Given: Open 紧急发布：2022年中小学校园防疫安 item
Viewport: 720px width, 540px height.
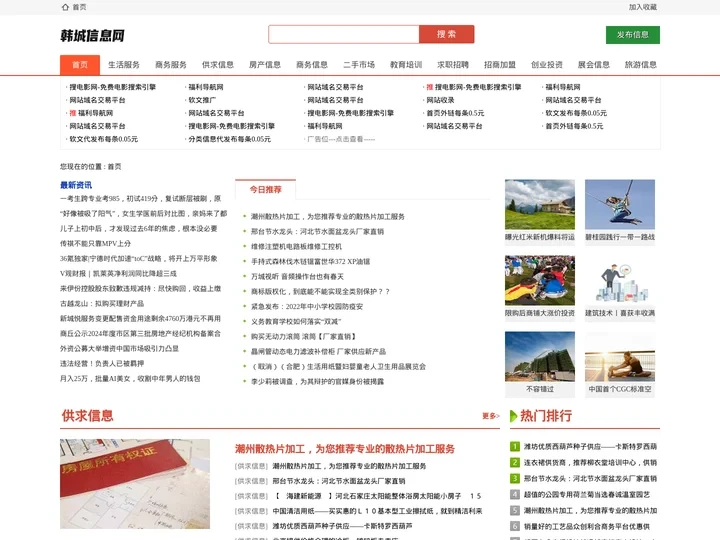Looking at the screenshot, I should click(x=307, y=307).
